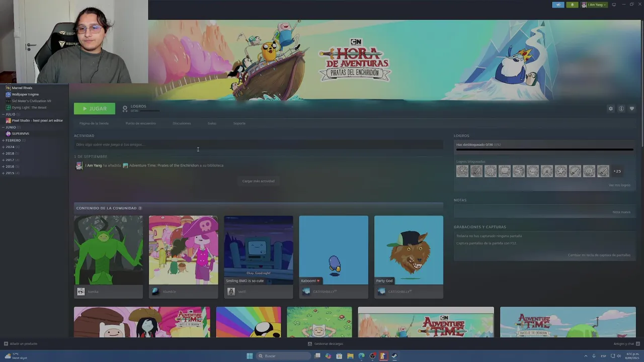Open I Am Yang profile link in activity
The width and height of the screenshot is (644, 362).
click(94, 165)
